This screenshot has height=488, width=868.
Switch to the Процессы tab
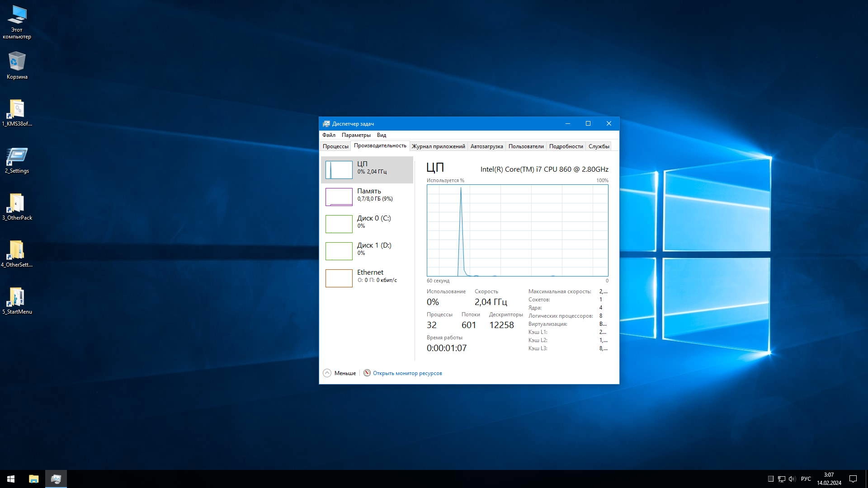(x=335, y=146)
